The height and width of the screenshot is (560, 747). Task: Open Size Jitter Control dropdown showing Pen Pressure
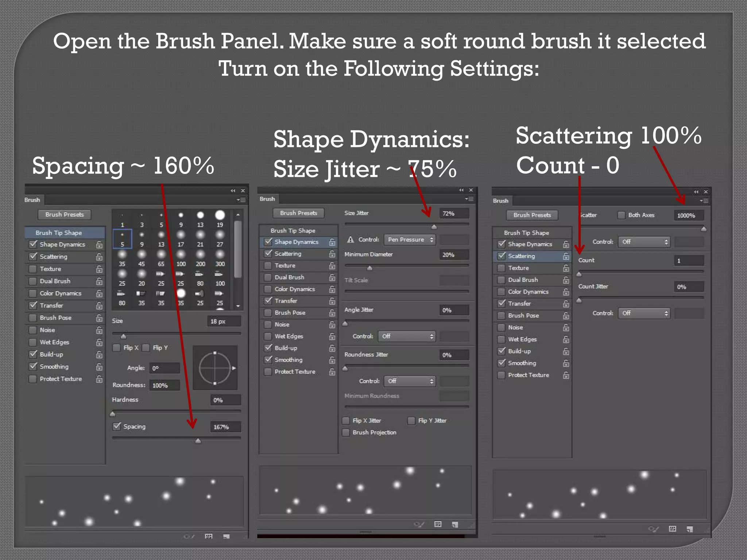tap(410, 240)
